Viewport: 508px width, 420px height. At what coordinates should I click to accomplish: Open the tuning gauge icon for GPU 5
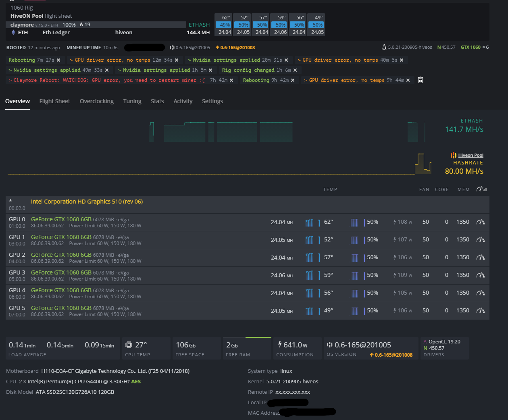point(480,311)
